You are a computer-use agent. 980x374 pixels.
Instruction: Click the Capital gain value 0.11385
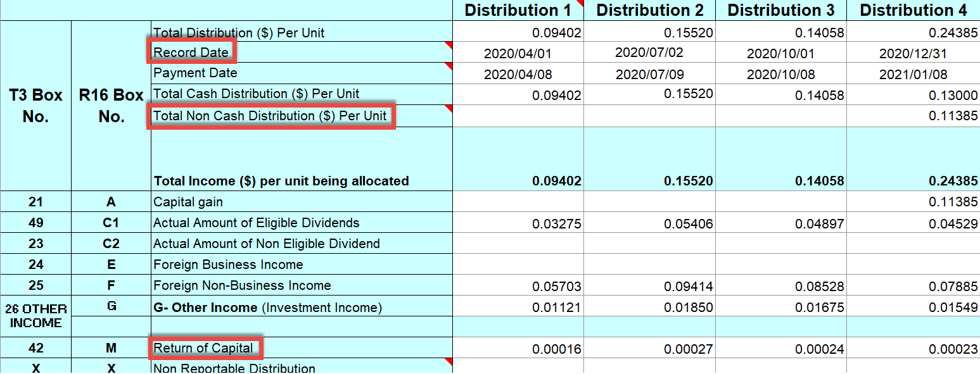click(x=953, y=203)
